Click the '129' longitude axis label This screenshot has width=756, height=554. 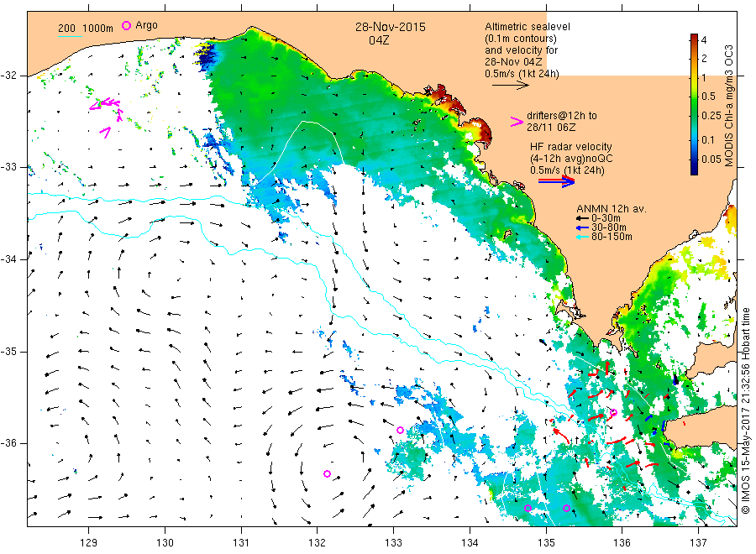[x=89, y=543]
